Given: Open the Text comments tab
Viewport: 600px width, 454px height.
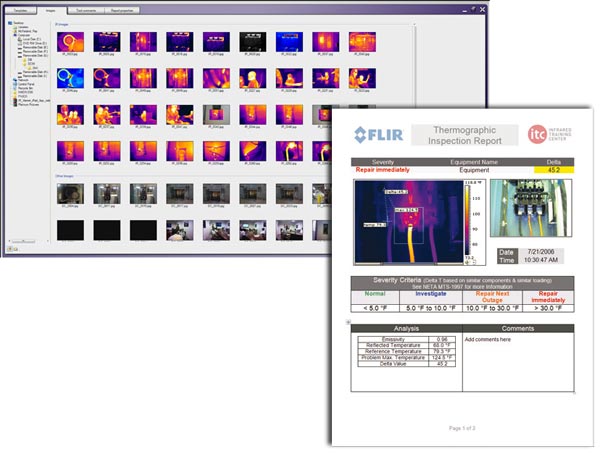Looking at the screenshot, I should (x=86, y=11).
